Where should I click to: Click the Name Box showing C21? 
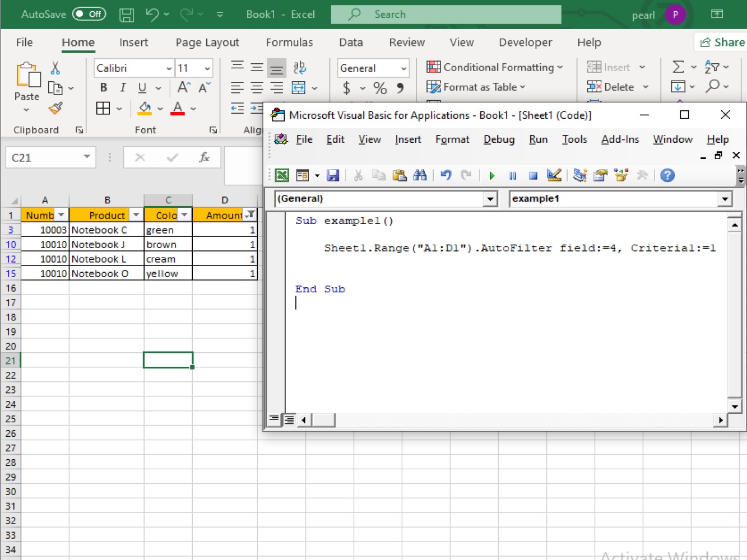point(45,157)
